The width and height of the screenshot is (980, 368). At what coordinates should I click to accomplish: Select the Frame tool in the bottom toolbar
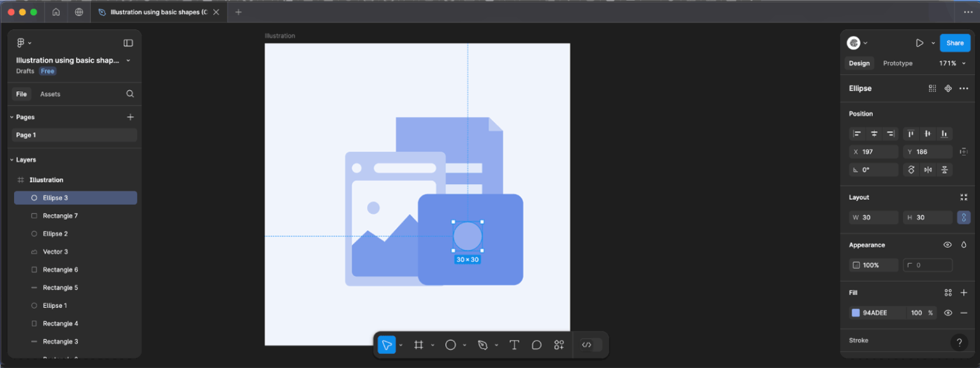pyautogui.click(x=419, y=345)
